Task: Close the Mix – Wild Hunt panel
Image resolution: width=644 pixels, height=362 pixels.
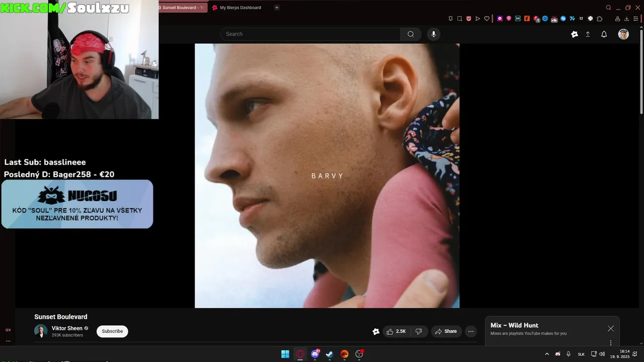Action: 610,328
